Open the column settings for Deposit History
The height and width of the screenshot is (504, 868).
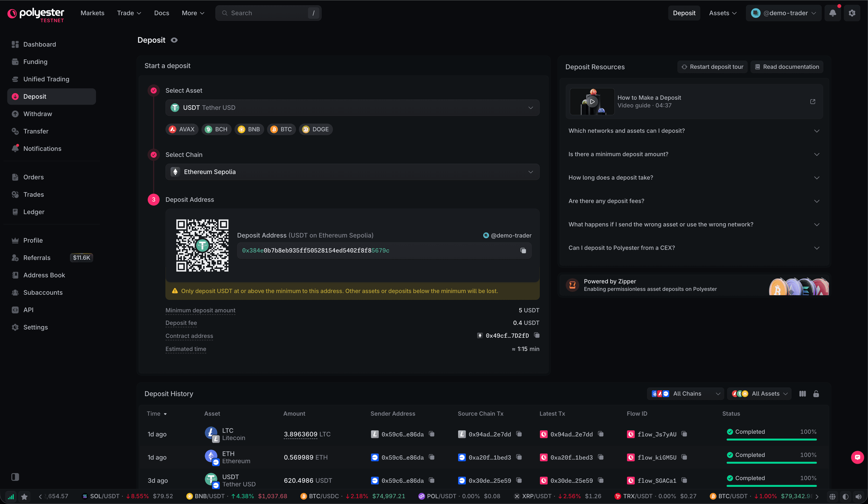[x=803, y=394]
